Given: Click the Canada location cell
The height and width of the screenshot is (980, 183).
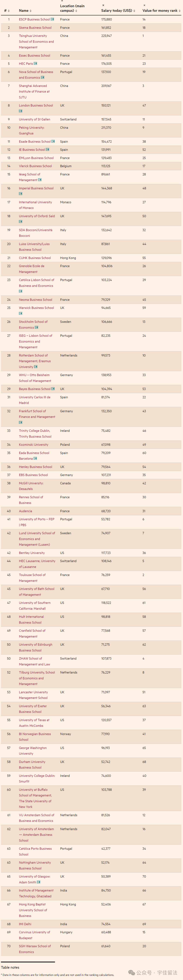Looking at the screenshot, I should [65, 483].
